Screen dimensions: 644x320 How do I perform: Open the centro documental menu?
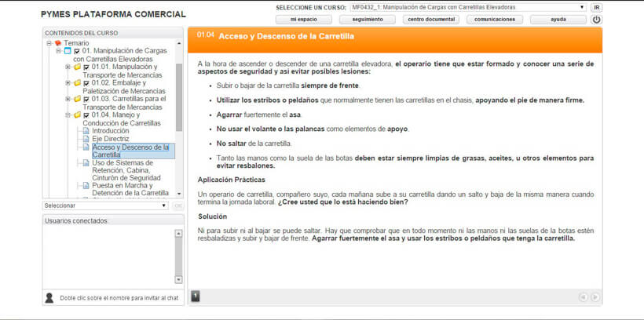pos(431,20)
